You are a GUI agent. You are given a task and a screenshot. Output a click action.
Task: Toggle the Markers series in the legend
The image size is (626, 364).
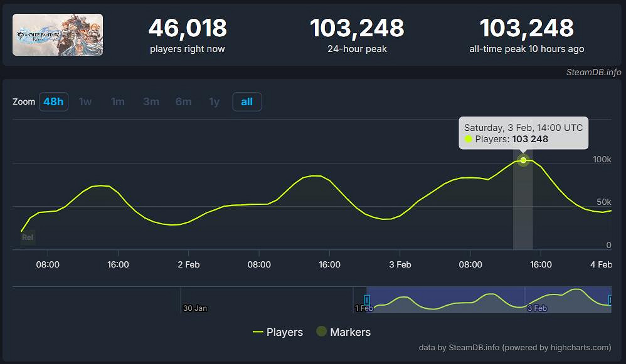tap(343, 332)
